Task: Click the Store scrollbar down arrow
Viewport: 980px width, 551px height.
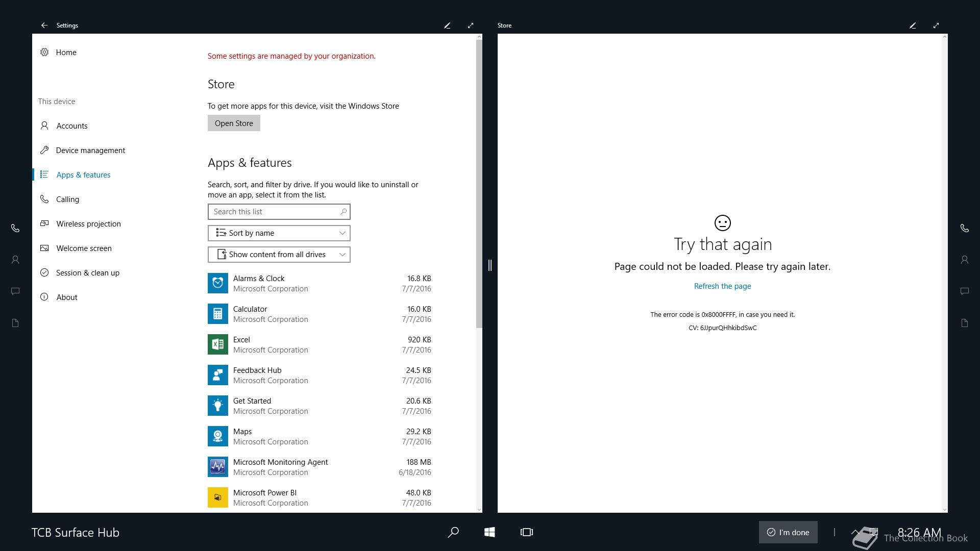Action: point(944,509)
